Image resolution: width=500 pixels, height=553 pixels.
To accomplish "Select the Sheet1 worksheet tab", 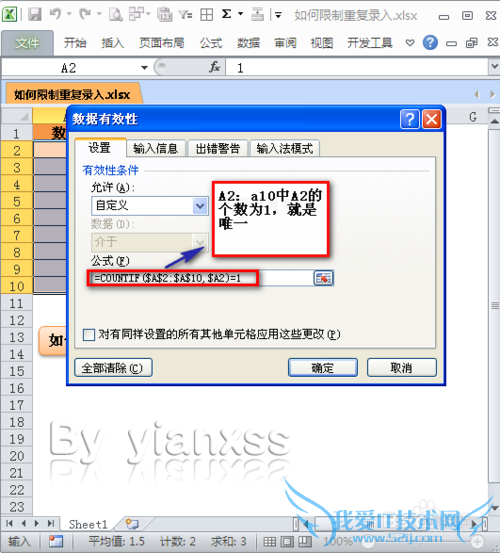I will pyautogui.click(x=88, y=524).
